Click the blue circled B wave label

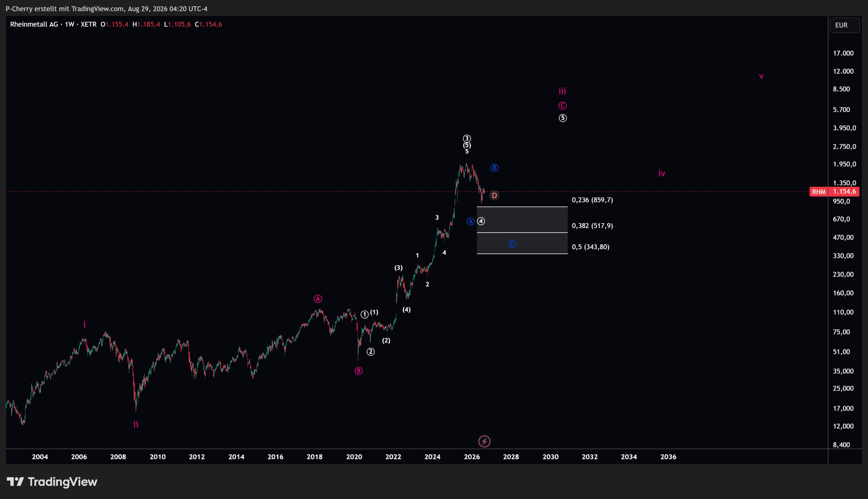pyautogui.click(x=494, y=168)
